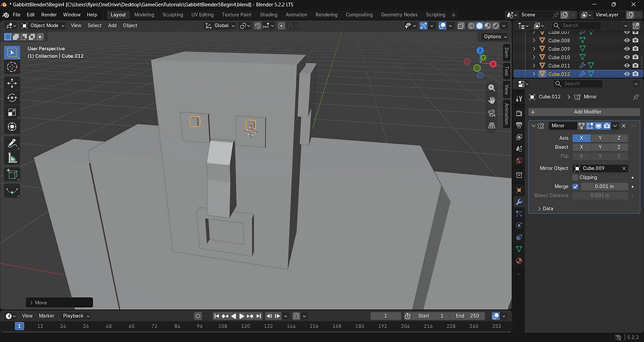Open the Output properties tab
The height and width of the screenshot is (342, 644).
(x=519, y=125)
